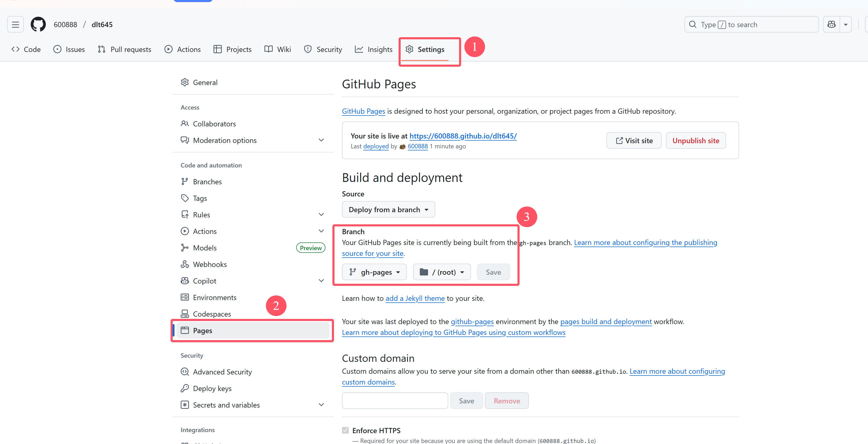Viewport: 868px width, 444px height.
Task: Switch to the Insights tab
Action: pos(374,50)
